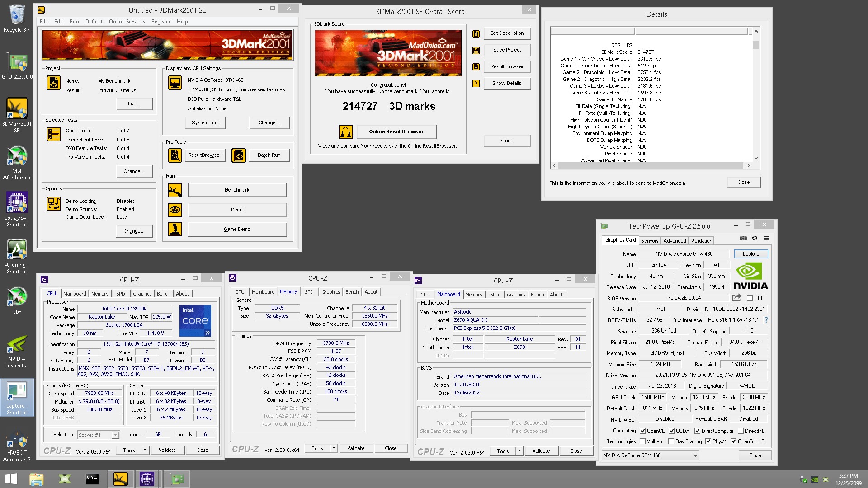Image resolution: width=868 pixels, height=488 pixels.
Task: Open the Socket #1 selection dropdown
Action: (98, 435)
